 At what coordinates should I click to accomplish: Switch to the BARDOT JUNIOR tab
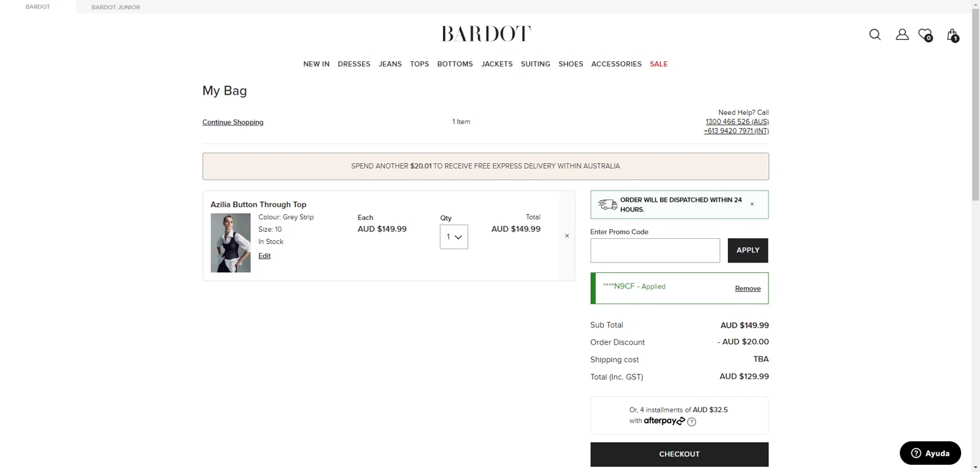click(x=116, y=7)
